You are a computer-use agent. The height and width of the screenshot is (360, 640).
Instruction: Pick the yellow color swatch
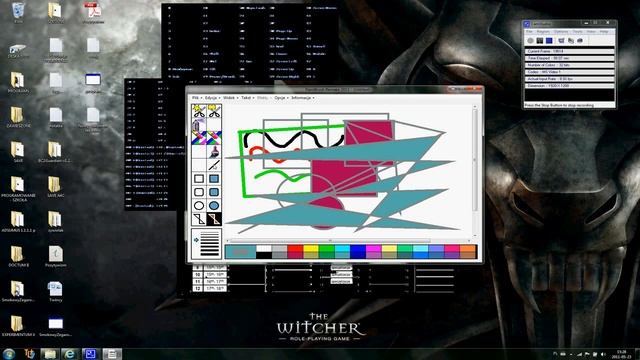tap(311, 248)
